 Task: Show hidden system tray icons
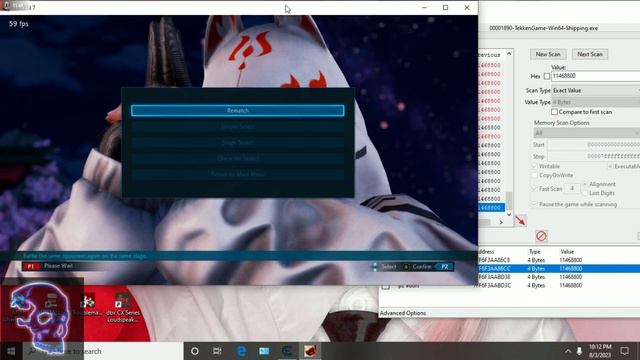tap(568, 351)
